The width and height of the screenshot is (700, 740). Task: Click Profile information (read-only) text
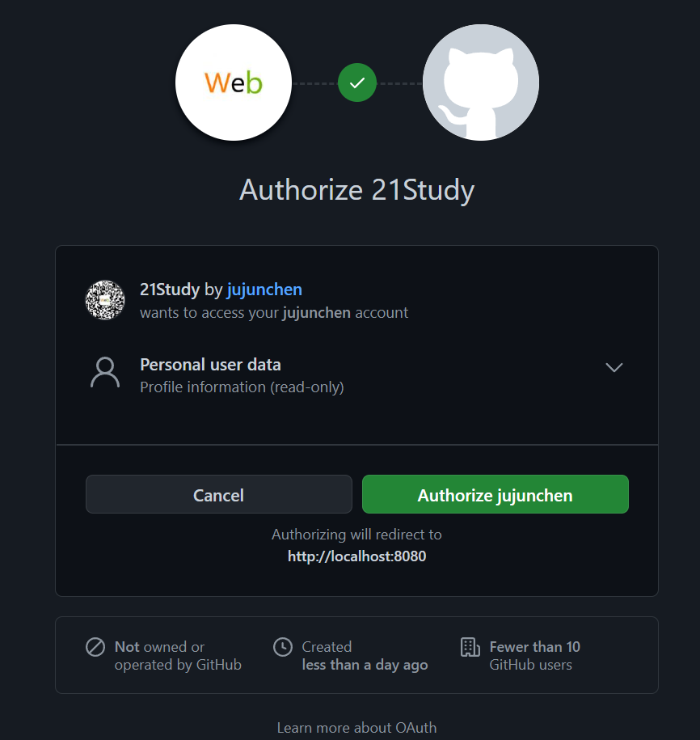tap(242, 387)
